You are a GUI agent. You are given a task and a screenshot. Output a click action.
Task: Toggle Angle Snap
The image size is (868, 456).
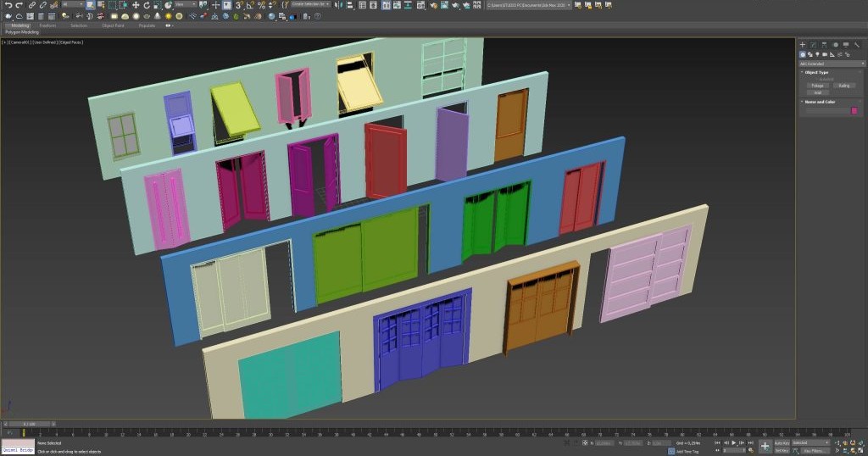pos(250,5)
